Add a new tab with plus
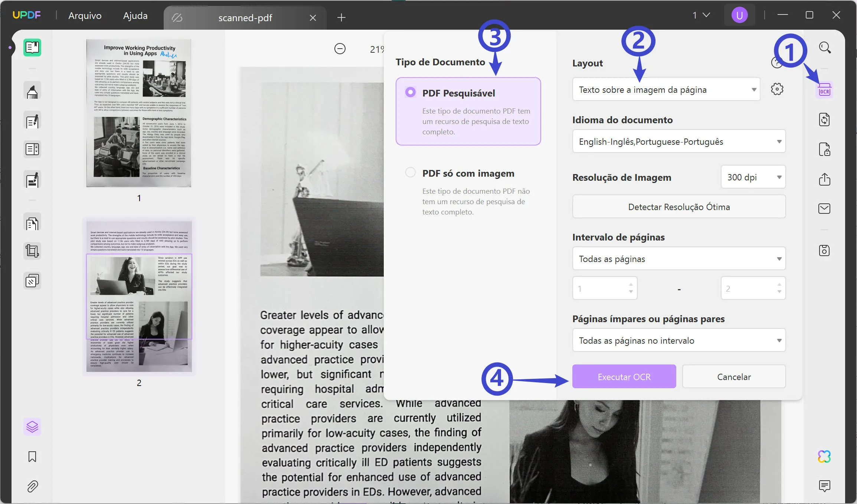Viewport: 857px width, 504px height. coord(341,17)
